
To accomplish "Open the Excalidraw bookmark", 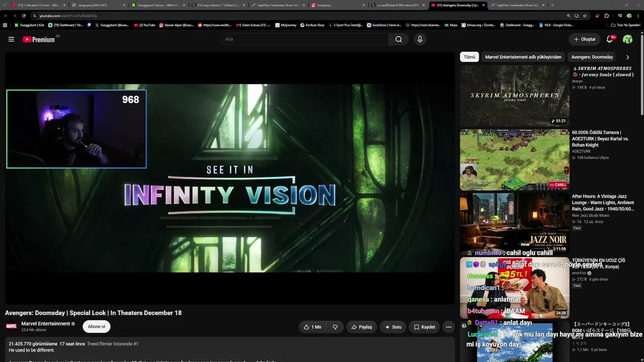I will pos(384,25).
